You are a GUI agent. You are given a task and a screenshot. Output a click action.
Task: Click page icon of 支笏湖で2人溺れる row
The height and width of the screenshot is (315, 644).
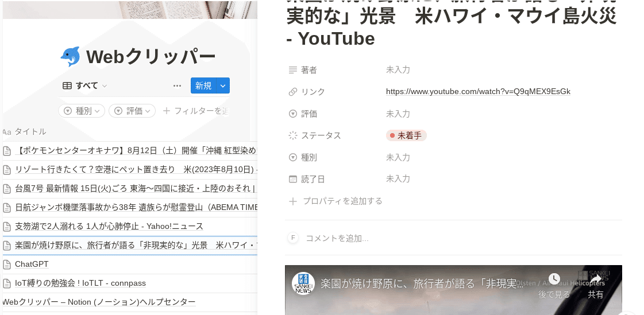[6, 227]
